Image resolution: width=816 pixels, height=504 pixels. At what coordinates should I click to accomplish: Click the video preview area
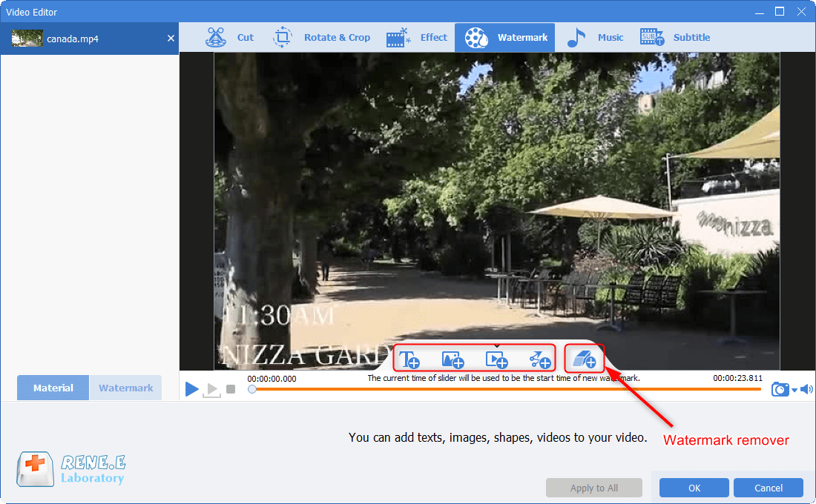(x=496, y=210)
